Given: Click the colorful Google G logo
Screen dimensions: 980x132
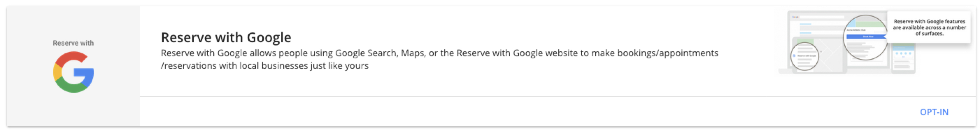Looking at the screenshot, I should tap(73, 72).
